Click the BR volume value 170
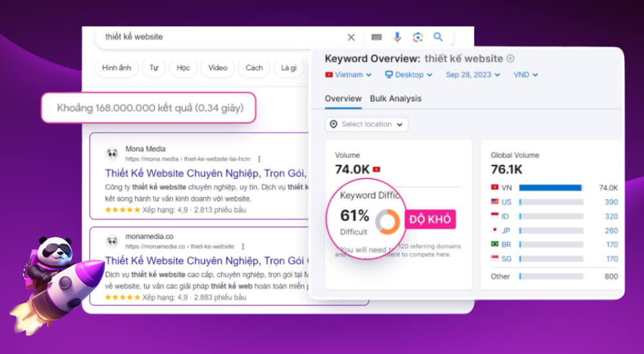Screen dimensions: 644x354 [x=612, y=245]
